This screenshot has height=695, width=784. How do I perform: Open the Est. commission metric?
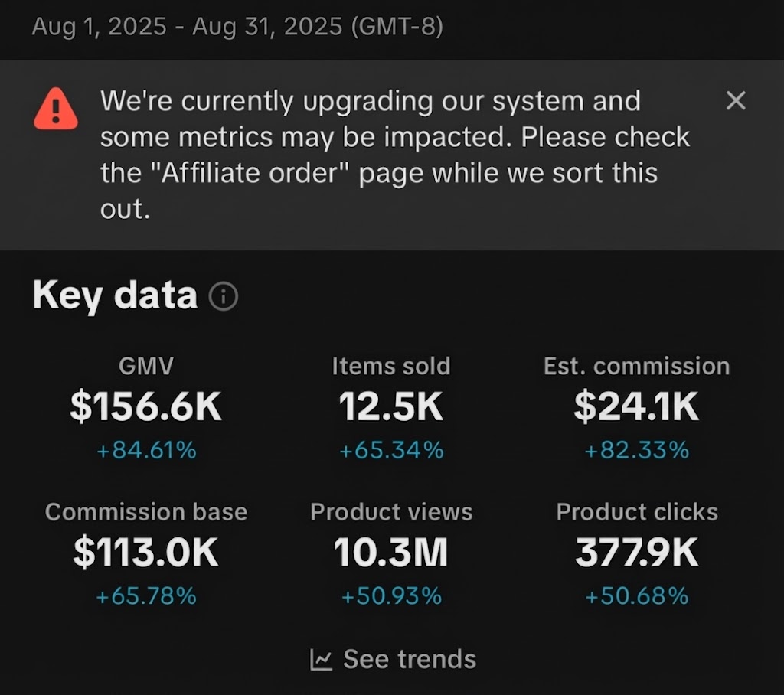636,405
